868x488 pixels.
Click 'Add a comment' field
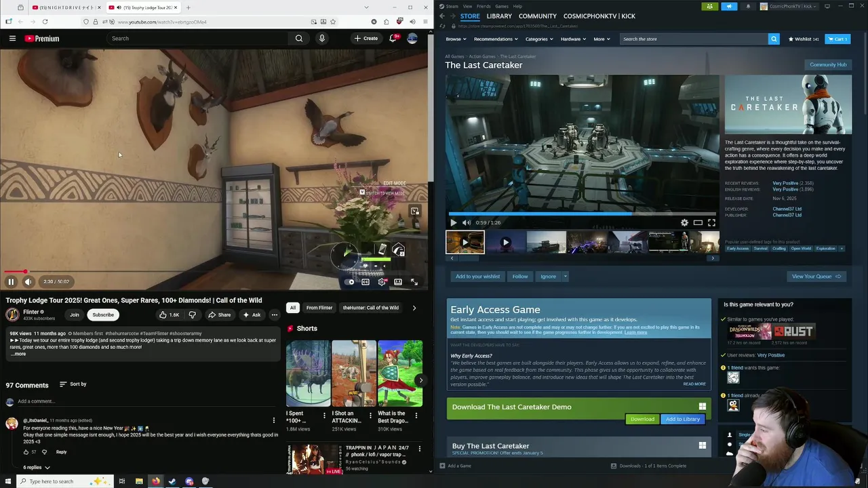[145, 401]
